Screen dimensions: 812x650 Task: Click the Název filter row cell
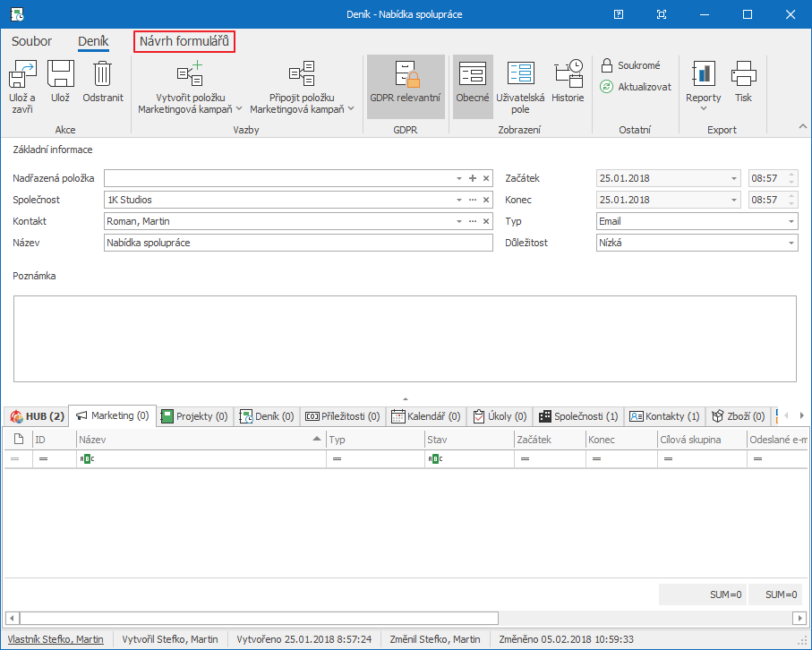click(201, 459)
